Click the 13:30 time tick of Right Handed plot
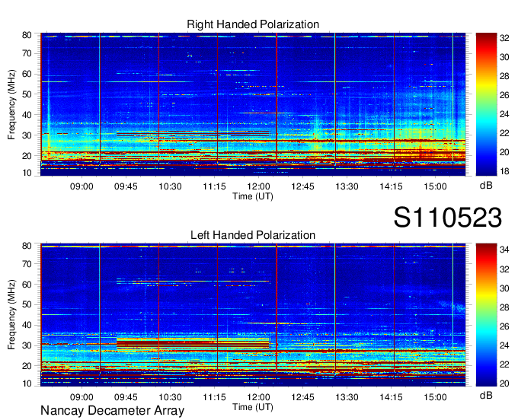The height and width of the screenshot is (420, 518). click(x=347, y=186)
